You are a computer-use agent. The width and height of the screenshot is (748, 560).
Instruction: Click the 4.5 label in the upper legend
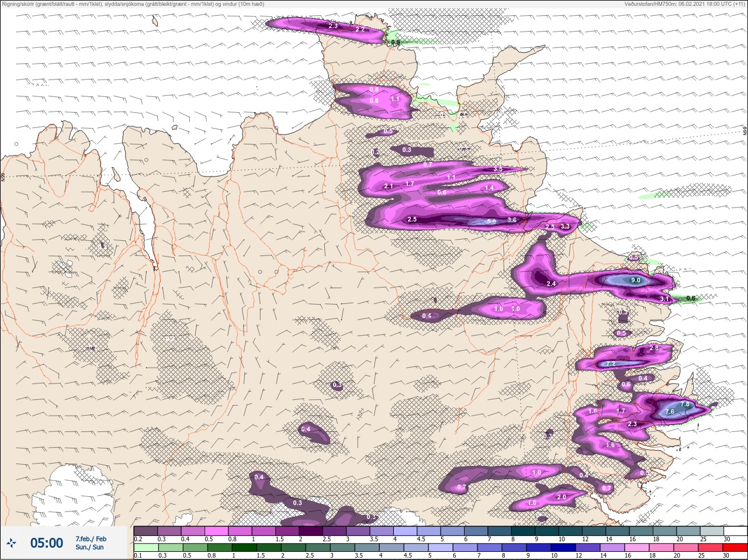pyautogui.click(x=421, y=539)
